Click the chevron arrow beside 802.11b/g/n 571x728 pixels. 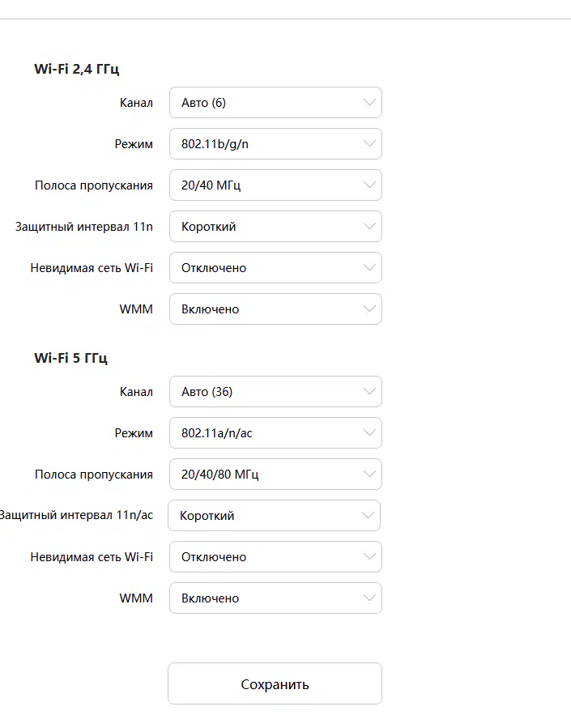click(x=370, y=144)
